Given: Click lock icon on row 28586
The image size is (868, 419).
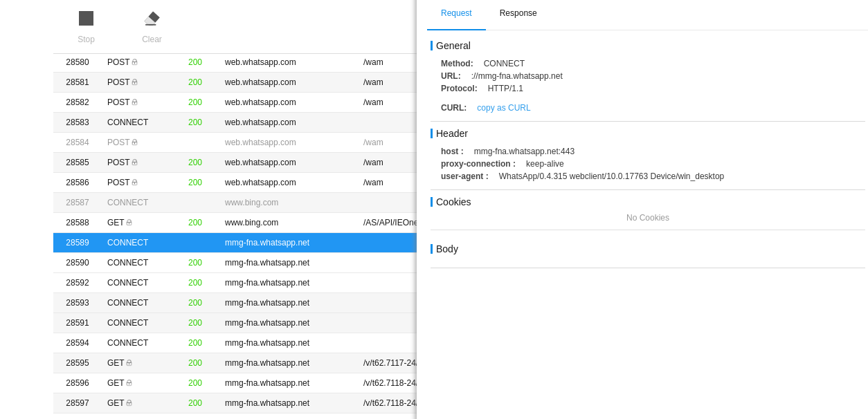Looking at the screenshot, I should tap(134, 183).
